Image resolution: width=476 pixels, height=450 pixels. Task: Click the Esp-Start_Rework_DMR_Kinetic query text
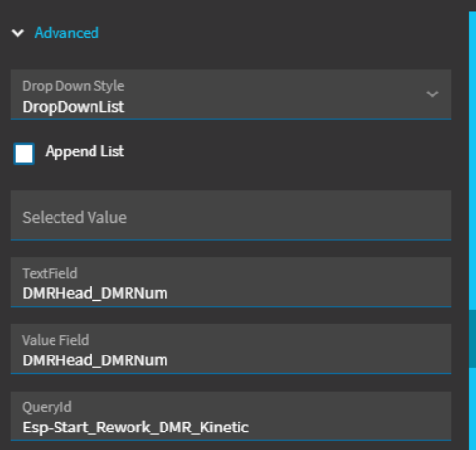(x=136, y=428)
